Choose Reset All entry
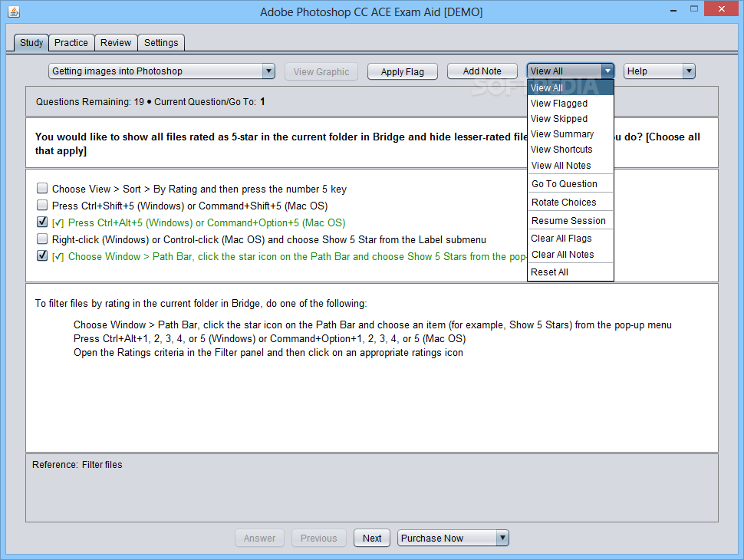This screenshot has width=744, height=560. (571, 272)
